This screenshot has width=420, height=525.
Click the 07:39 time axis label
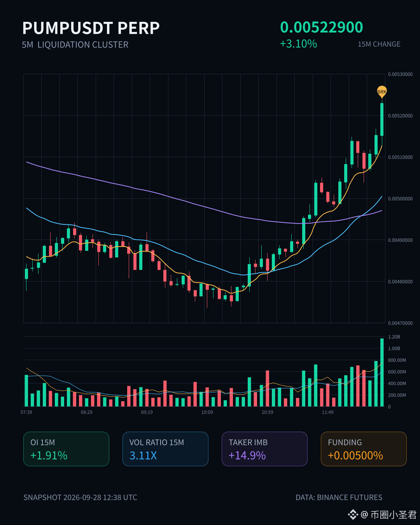tap(26, 412)
